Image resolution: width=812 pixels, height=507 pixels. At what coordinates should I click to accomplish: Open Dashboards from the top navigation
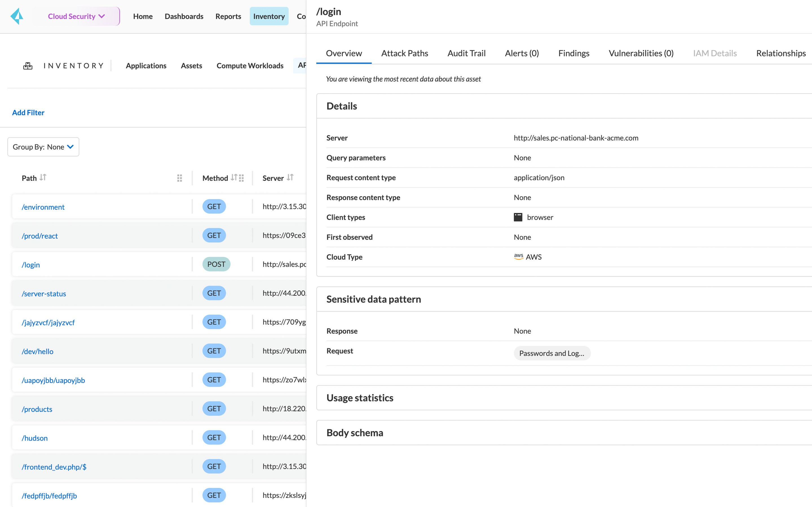[184, 16]
